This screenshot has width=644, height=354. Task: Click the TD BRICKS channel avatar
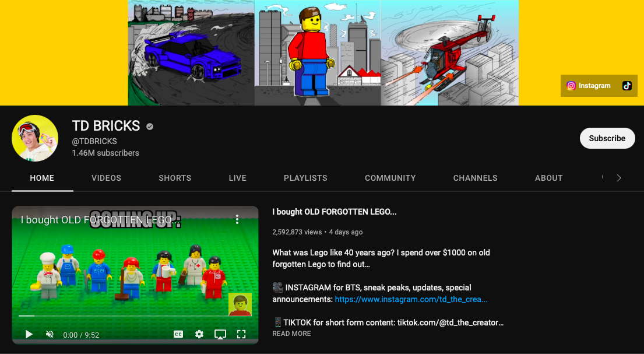[35, 138]
